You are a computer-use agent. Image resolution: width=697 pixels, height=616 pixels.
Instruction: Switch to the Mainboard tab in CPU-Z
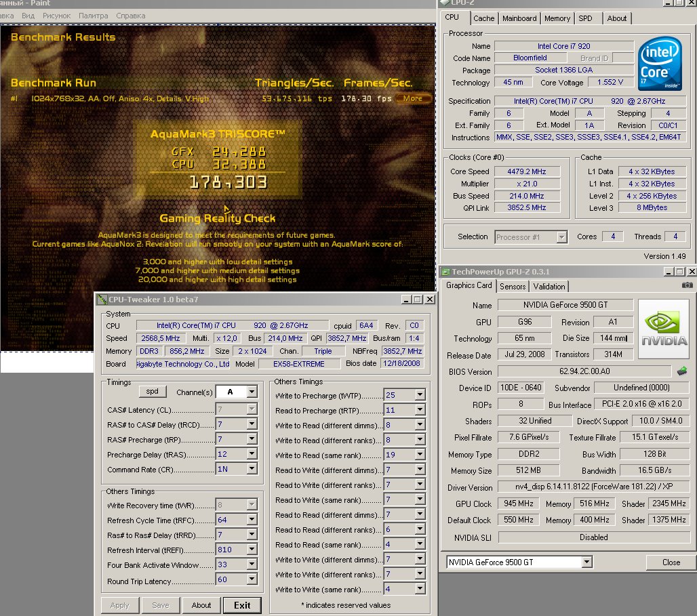519,18
